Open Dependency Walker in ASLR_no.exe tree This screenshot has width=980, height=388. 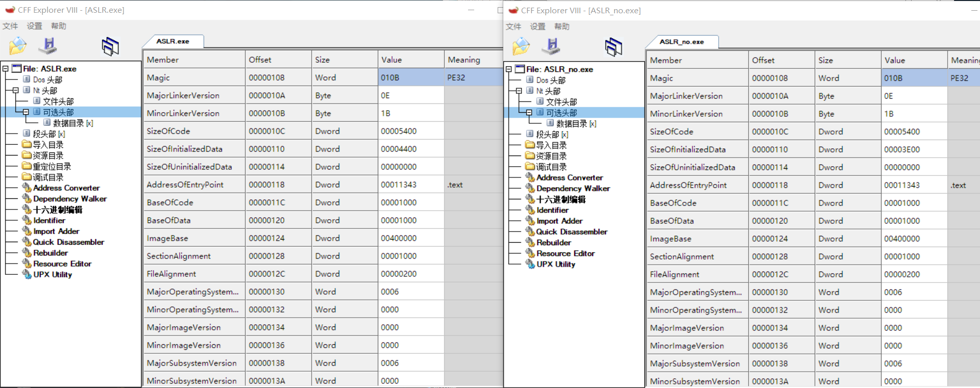[573, 189]
